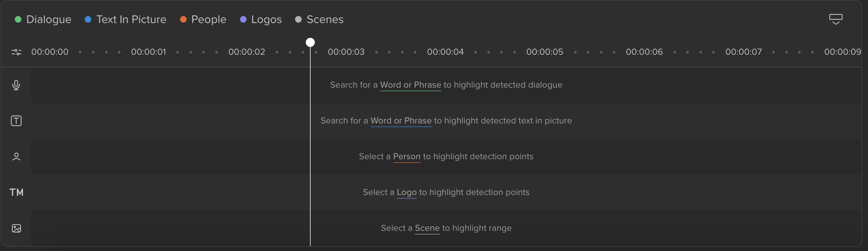The image size is (868, 251).
Task: Collapse the timeline panel with top-right icon
Action: tap(836, 19)
